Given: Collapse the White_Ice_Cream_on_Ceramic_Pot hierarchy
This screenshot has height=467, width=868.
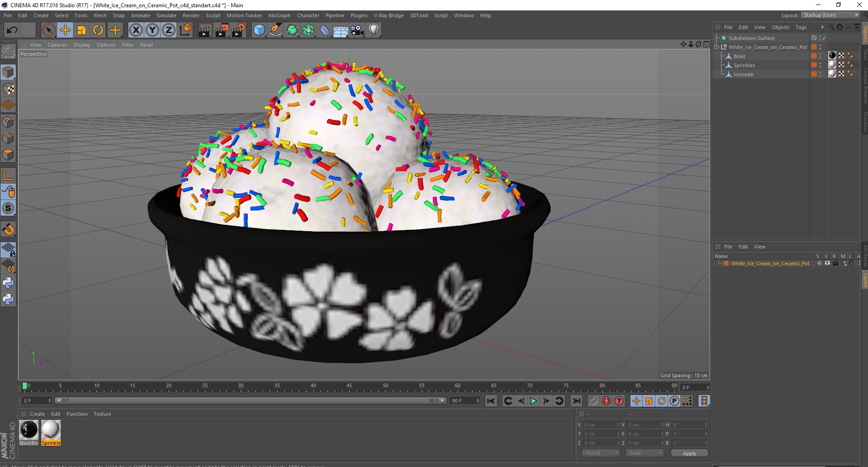Looking at the screenshot, I should click(717, 47).
